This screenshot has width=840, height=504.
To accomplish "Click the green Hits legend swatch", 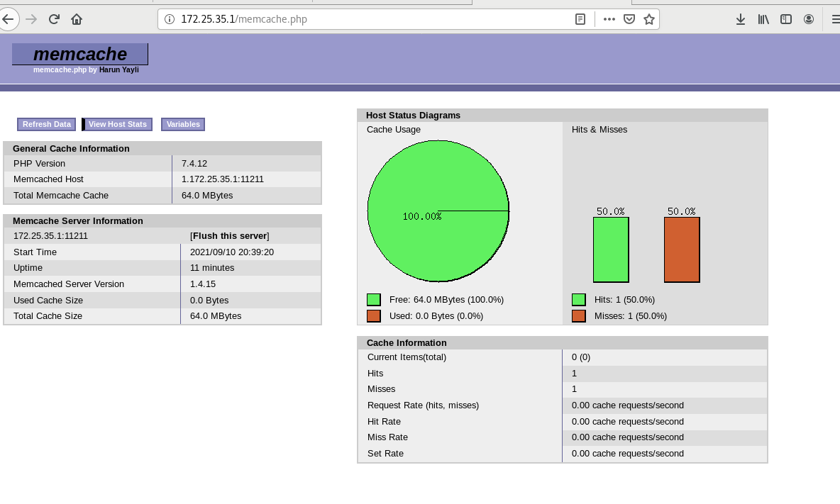I will click(579, 300).
